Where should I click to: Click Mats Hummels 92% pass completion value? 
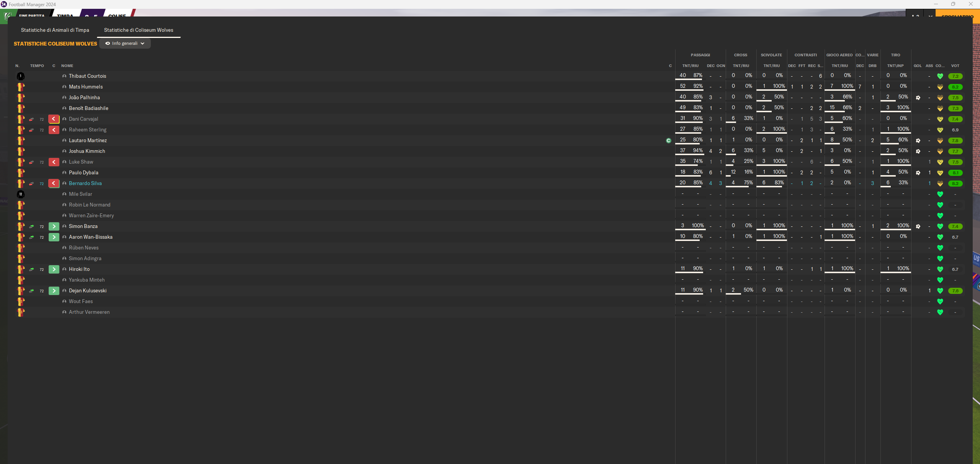[x=698, y=86]
